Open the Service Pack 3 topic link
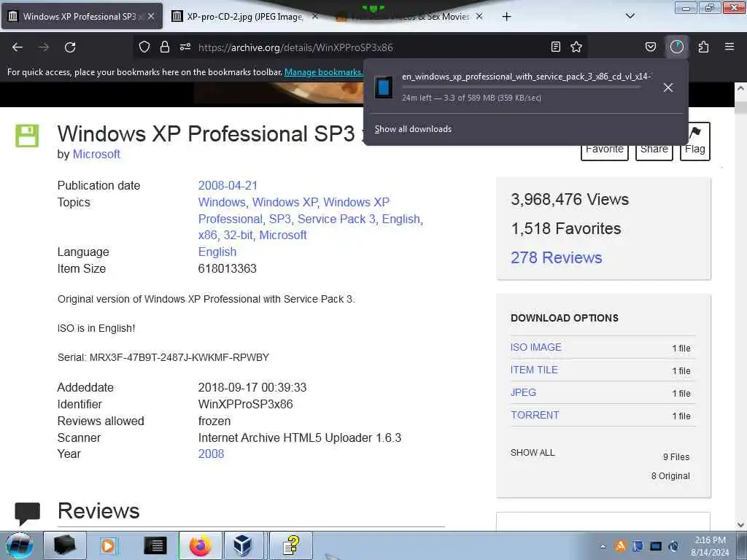This screenshot has width=747, height=560. (x=337, y=219)
